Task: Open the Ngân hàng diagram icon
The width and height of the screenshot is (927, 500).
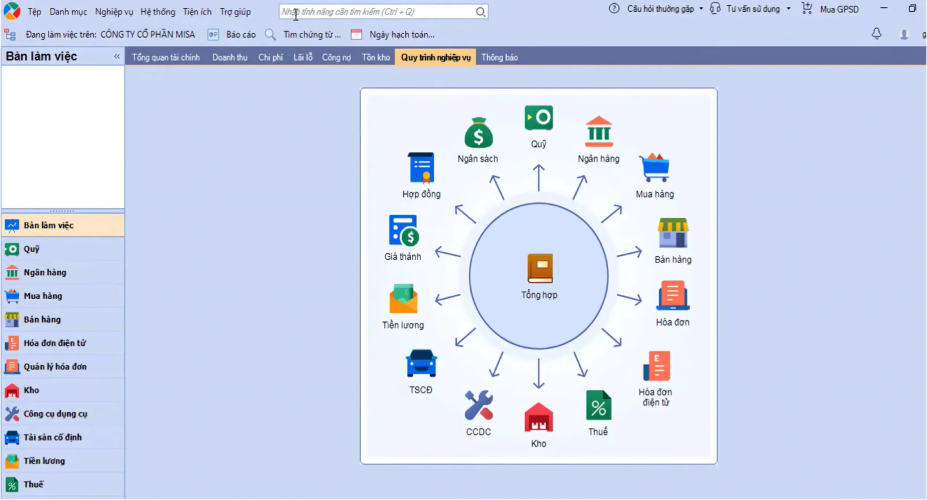Action: [x=599, y=131]
